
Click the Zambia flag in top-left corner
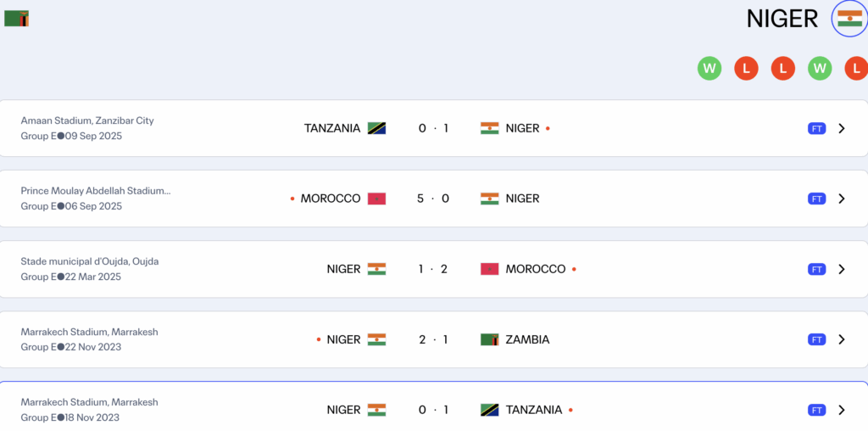click(16, 18)
